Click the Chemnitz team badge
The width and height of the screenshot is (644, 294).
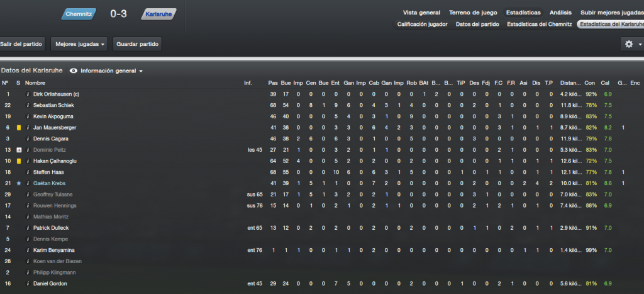tap(79, 14)
